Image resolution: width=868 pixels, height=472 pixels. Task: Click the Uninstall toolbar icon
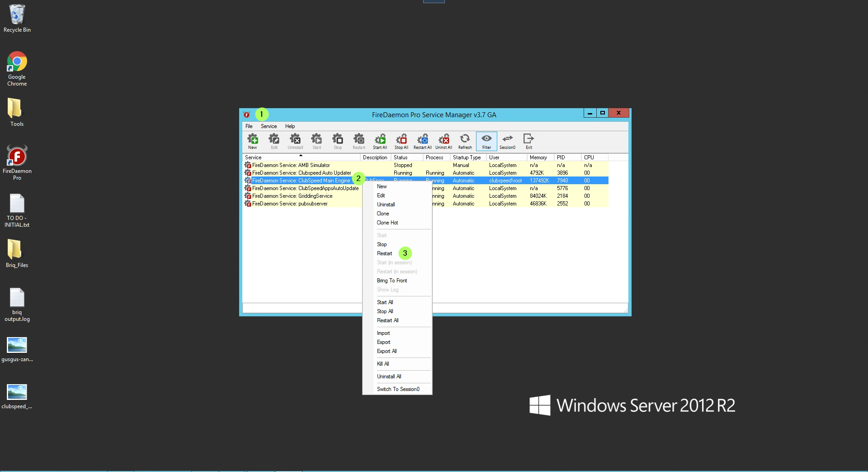[295, 141]
